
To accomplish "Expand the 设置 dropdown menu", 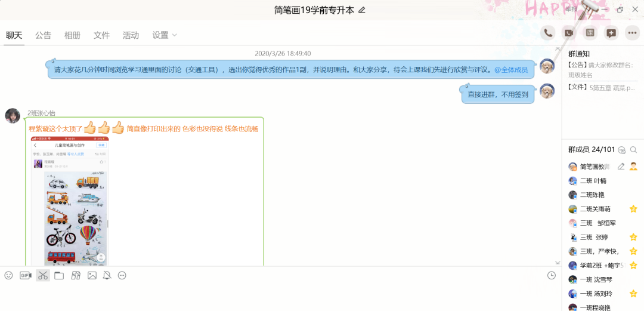I will pos(165,35).
